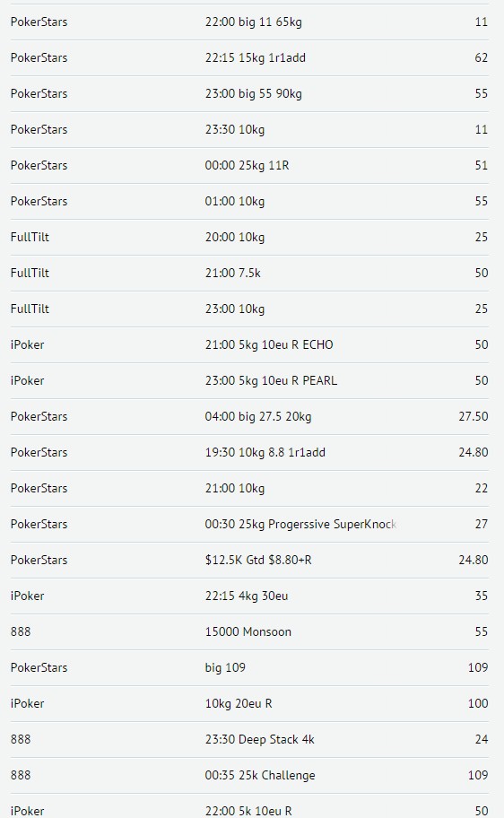Screen dimensions: 504x818
Task: Select the 23:00 big 55 90kg entry
Action: 249,94
